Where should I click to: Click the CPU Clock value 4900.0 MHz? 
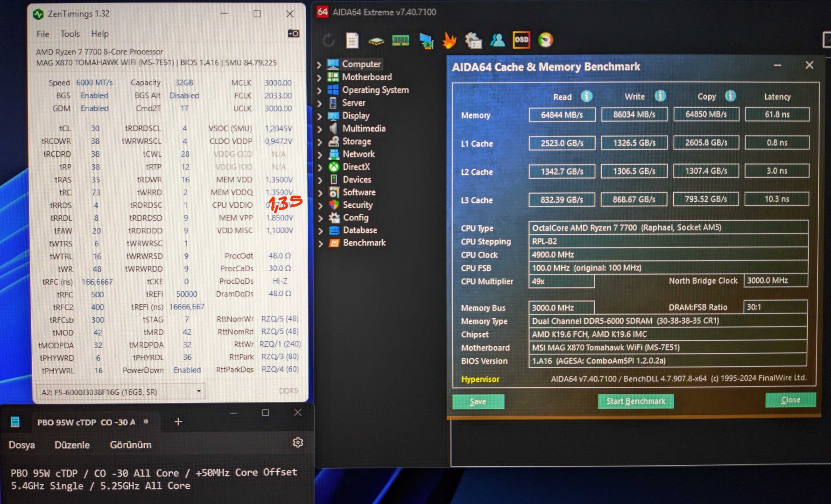[668, 254]
